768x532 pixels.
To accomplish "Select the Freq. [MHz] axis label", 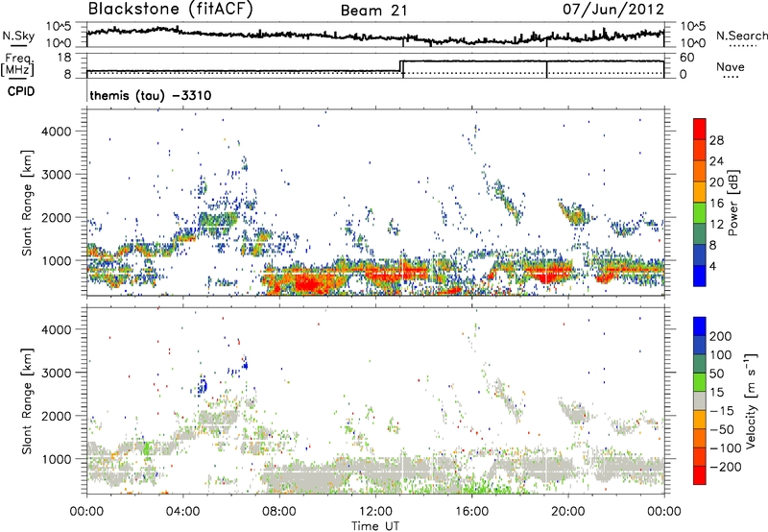I will (x=17, y=65).
